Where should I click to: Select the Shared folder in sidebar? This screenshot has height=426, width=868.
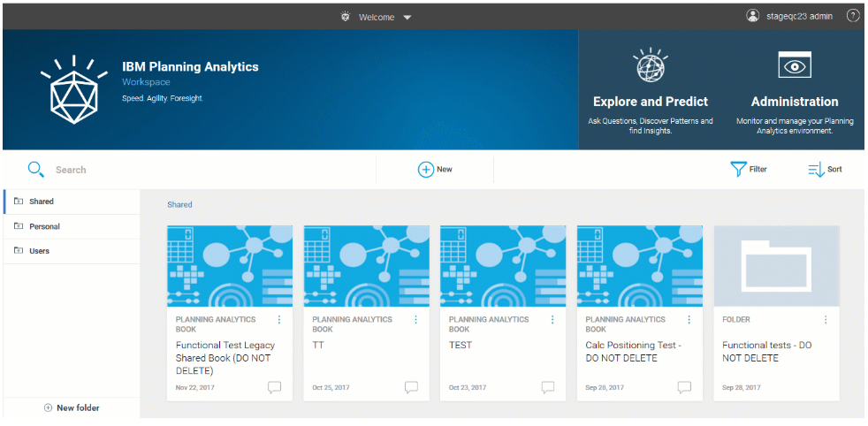coord(72,202)
